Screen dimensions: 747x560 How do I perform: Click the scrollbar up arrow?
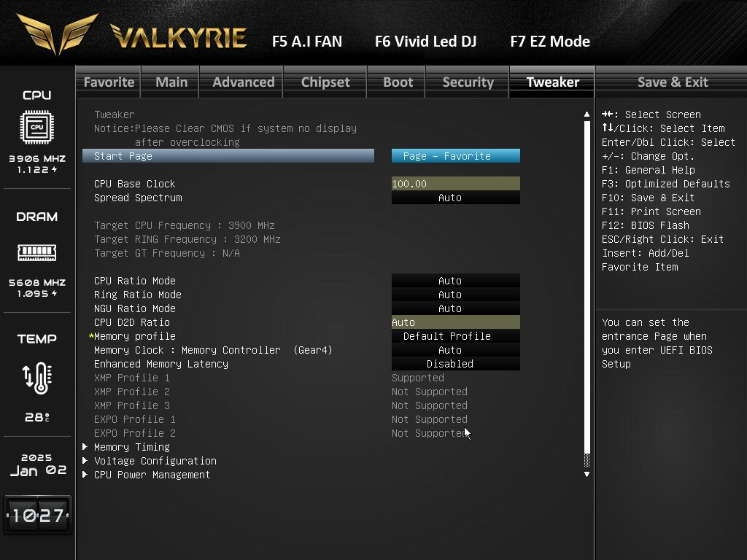coord(587,114)
